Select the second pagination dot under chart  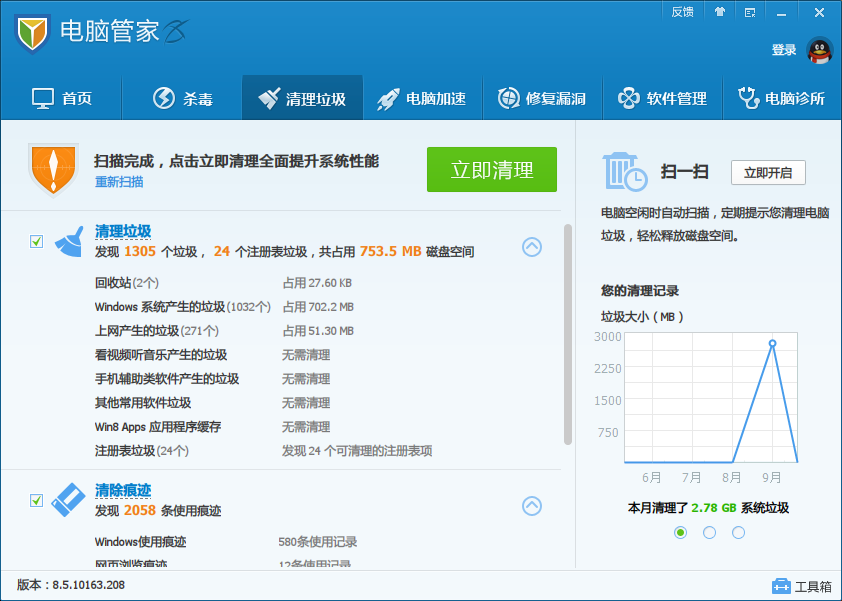click(710, 533)
